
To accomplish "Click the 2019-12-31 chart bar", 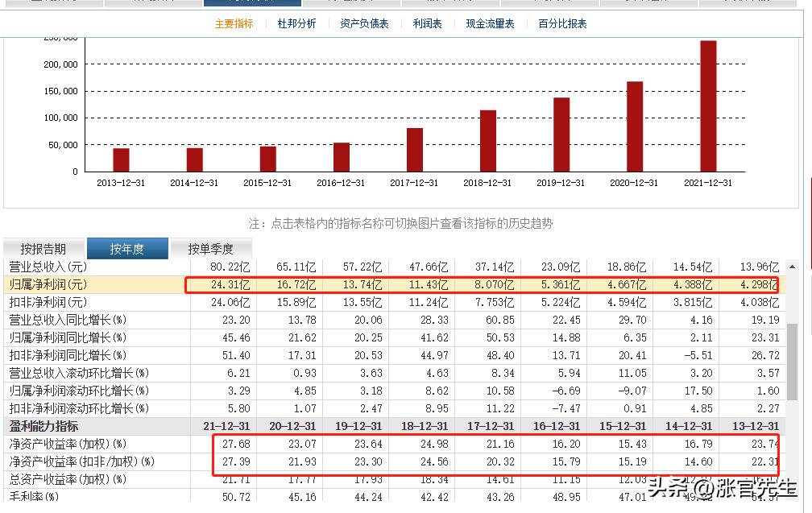I will (x=561, y=134).
